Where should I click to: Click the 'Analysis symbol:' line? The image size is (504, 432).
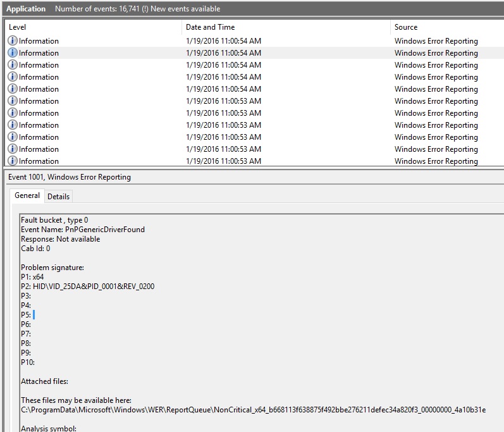point(49,428)
